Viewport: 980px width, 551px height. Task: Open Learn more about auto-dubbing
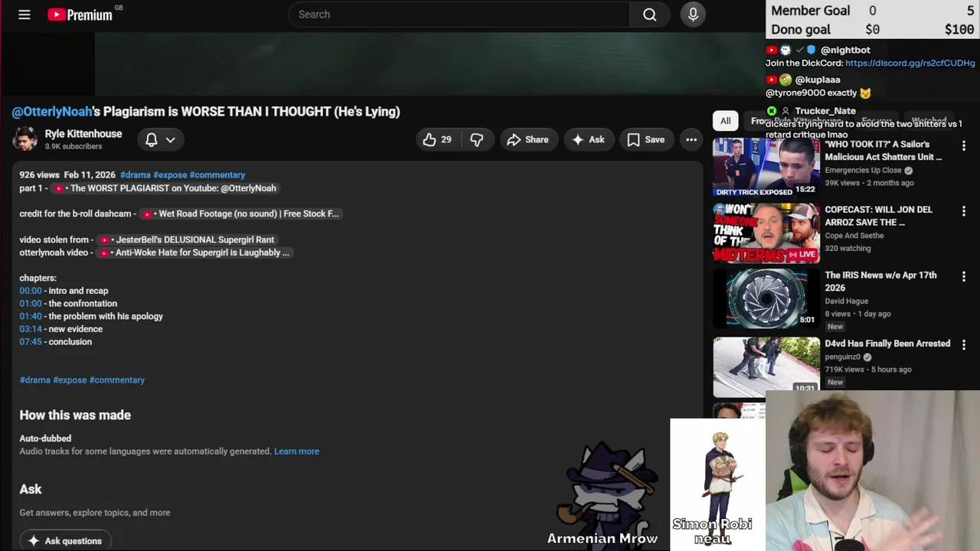297,452
